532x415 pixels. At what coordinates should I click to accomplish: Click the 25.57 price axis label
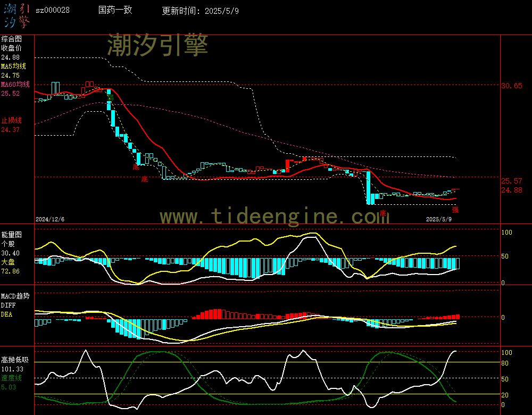click(512, 181)
